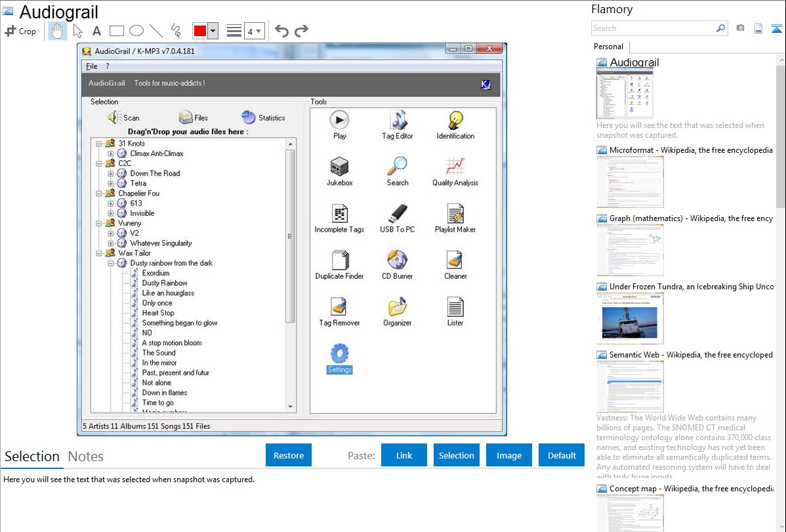Image resolution: width=786 pixels, height=532 pixels.
Task: Click the camera capture icon
Action: (740, 28)
